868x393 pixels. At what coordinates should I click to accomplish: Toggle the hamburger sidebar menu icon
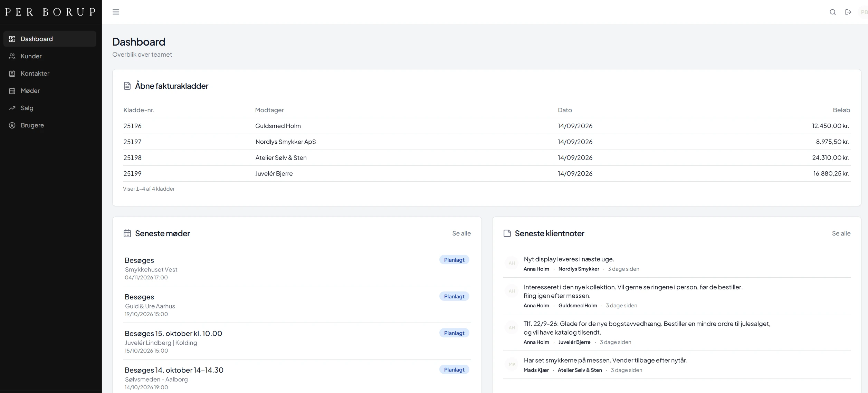(116, 12)
